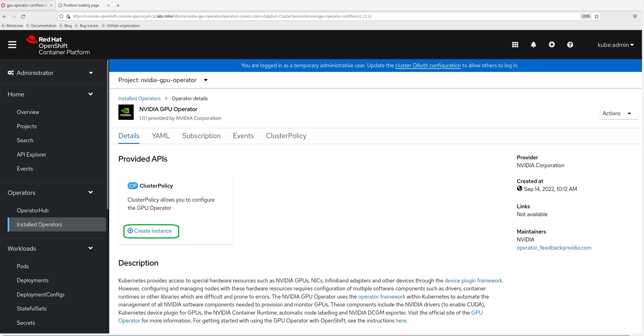The height and width of the screenshot is (336, 644).
Task: Open Deployments in sidebar
Action: pyautogui.click(x=33, y=280)
